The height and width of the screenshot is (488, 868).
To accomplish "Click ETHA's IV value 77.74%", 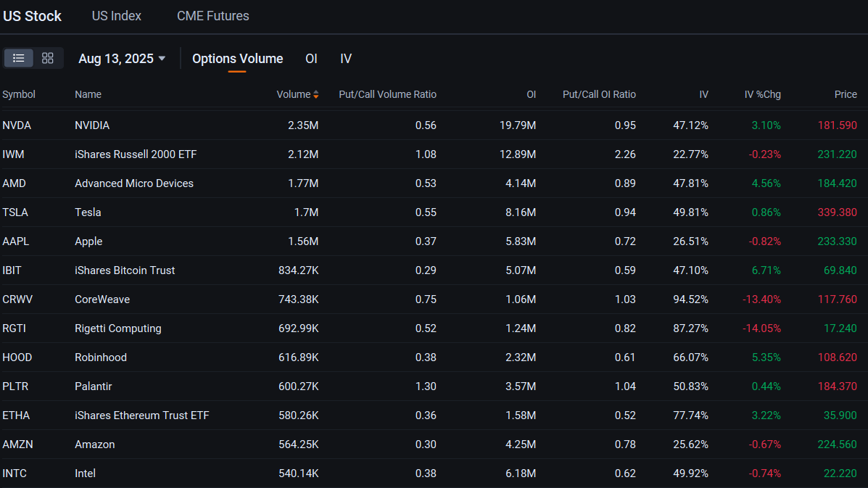I will (691, 415).
